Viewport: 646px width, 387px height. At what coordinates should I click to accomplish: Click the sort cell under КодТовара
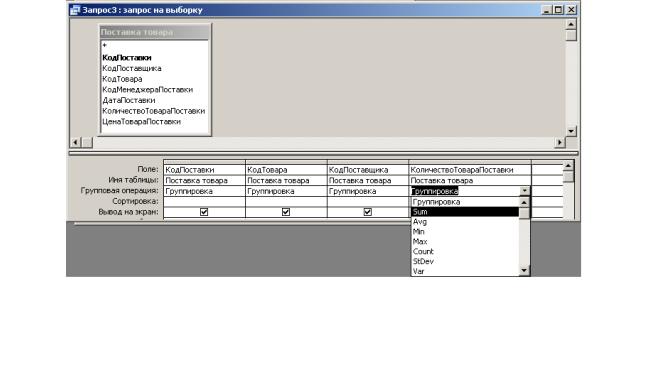point(286,202)
